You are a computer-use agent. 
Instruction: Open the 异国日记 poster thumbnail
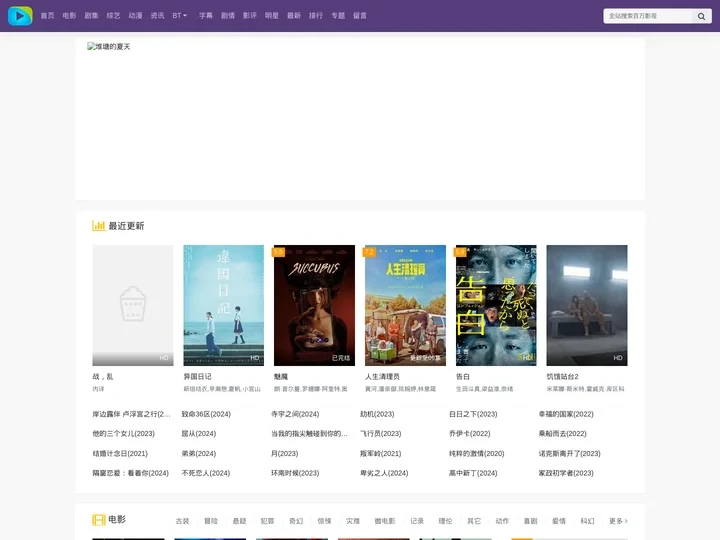224,305
